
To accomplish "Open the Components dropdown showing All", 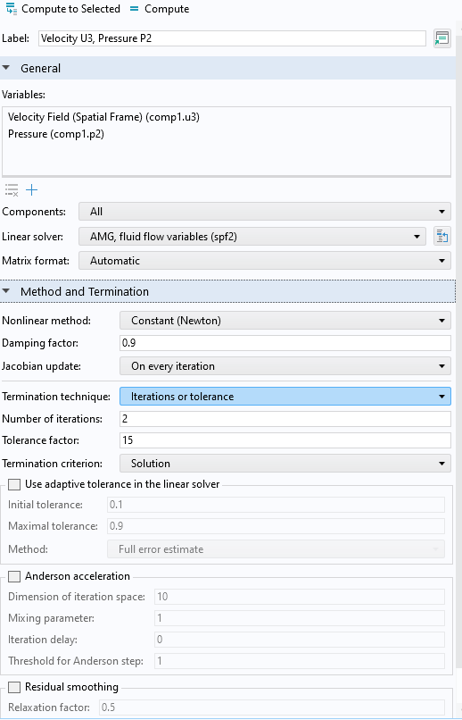I will (x=265, y=212).
